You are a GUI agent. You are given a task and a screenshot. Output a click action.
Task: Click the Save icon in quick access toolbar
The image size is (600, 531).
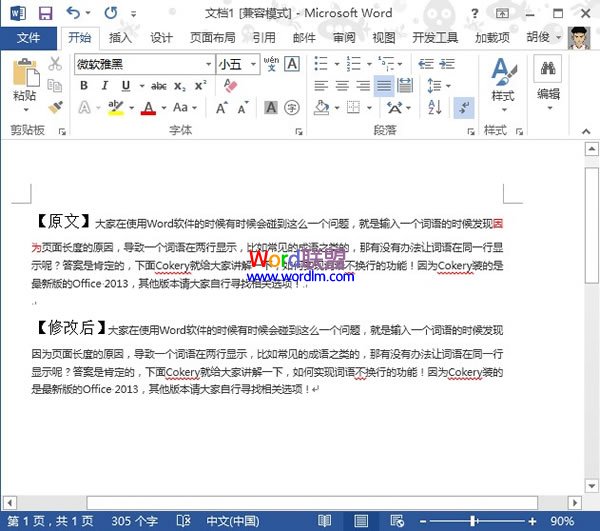(45, 13)
